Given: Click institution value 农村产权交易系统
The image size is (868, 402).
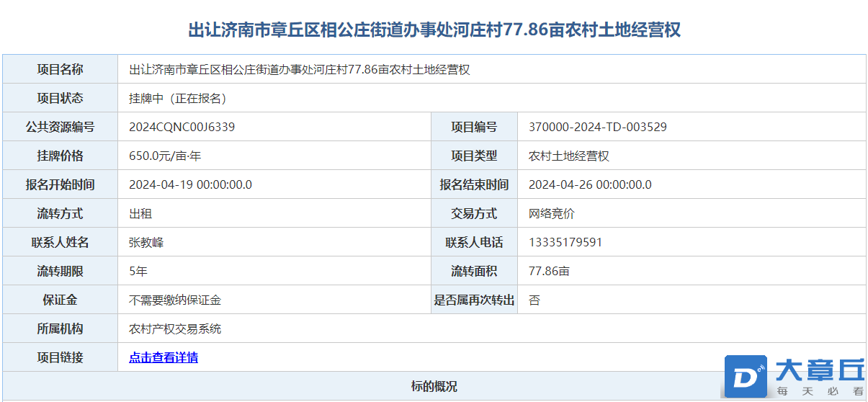Looking at the screenshot, I should pyautogui.click(x=175, y=329).
